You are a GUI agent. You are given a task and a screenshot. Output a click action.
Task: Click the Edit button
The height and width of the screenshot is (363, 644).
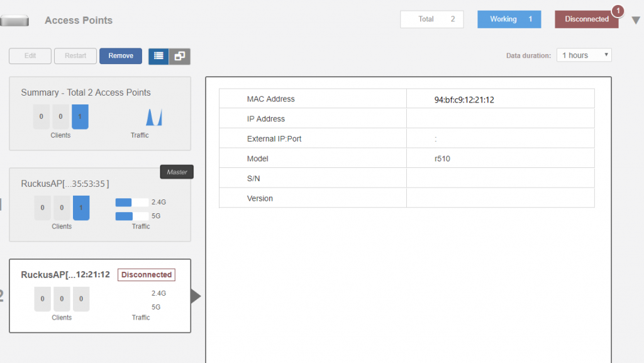[x=30, y=56]
